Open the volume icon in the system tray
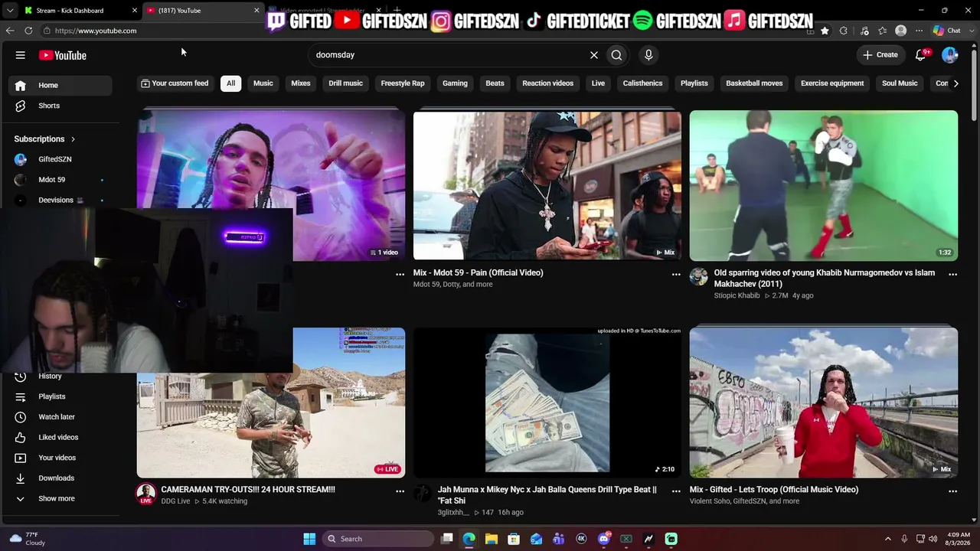This screenshot has width=980, height=551. pos(933,539)
